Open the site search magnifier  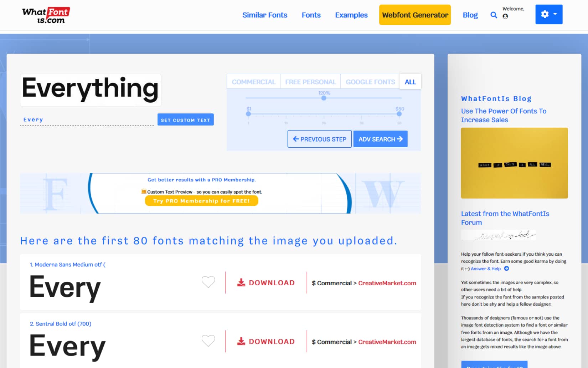[x=494, y=15]
